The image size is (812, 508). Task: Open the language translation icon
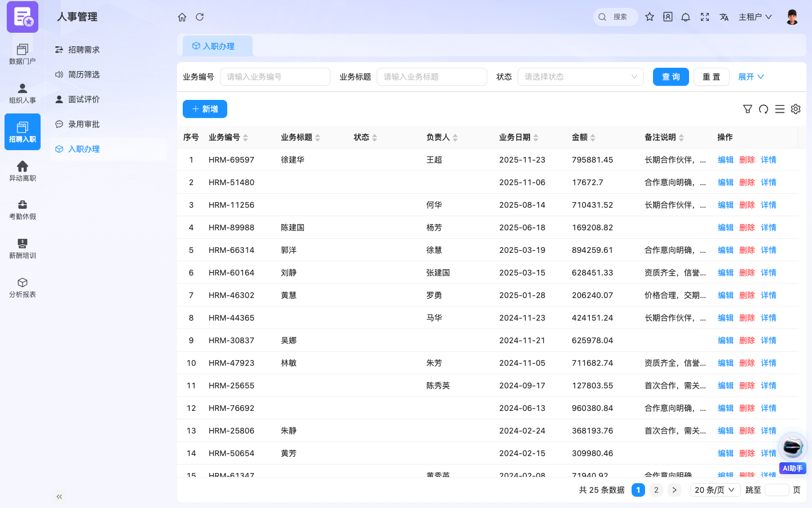pyautogui.click(x=724, y=17)
